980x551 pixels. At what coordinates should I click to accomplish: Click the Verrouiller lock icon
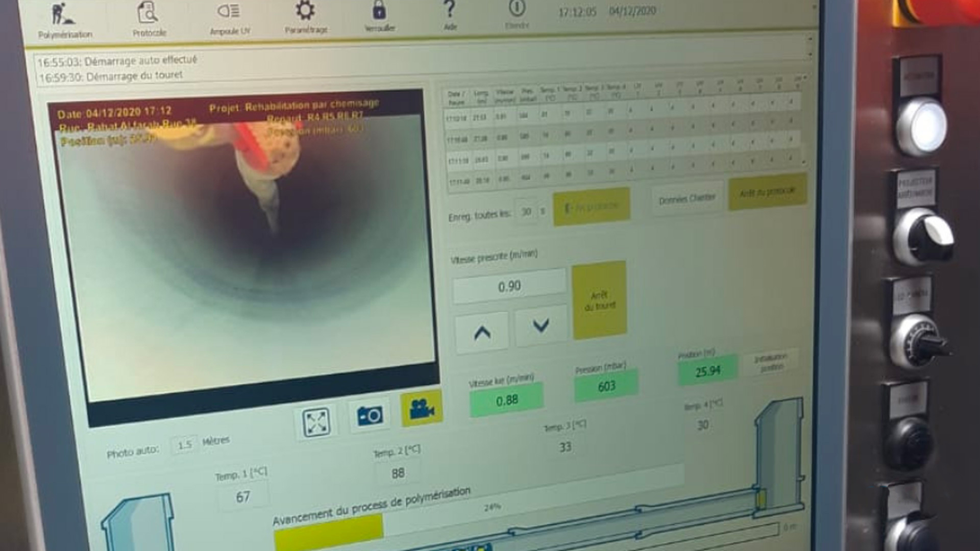379,16
